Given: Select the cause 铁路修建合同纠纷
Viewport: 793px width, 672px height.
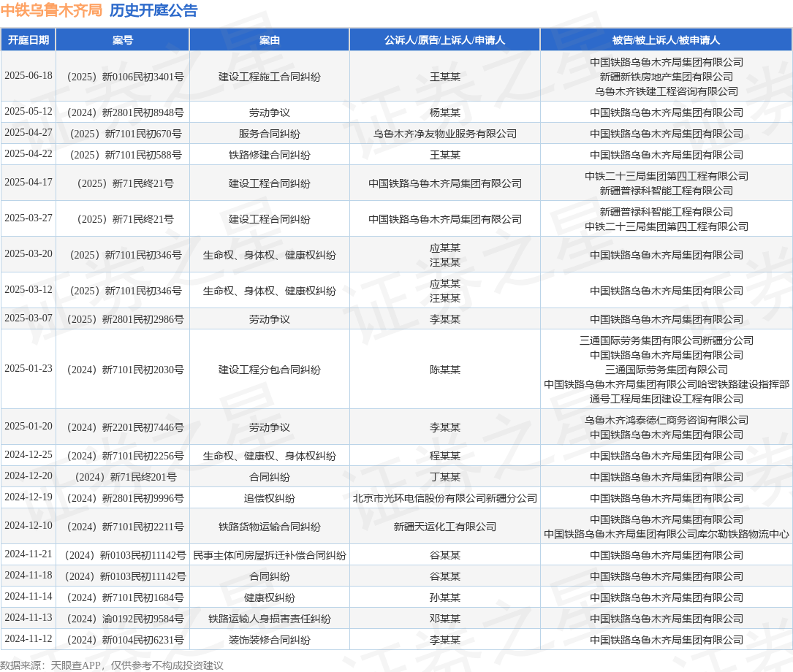Looking at the screenshot, I should 270,155.
